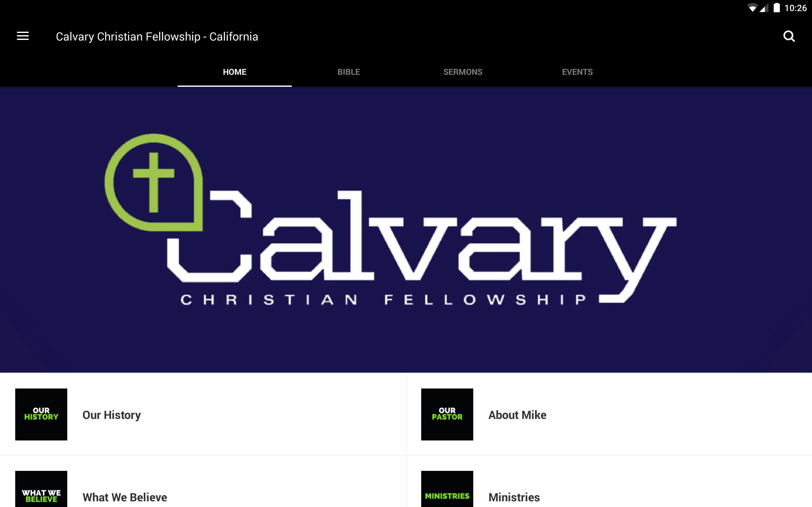The image size is (812, 507).
Task: Select the SERMONS tab
Action: (x=462, y=71)
